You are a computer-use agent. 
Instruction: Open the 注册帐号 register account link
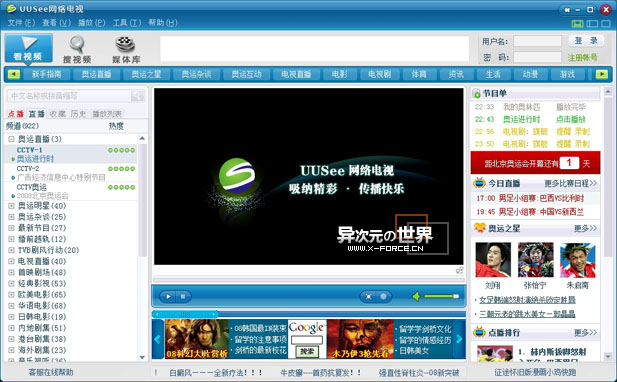click(x=582, y=57)
